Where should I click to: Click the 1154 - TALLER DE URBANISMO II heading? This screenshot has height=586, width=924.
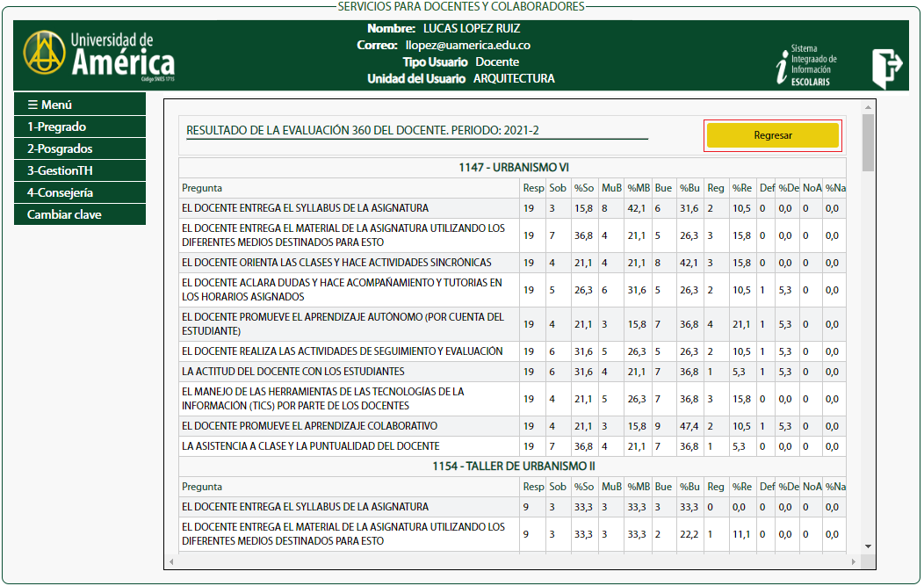[514, 467]
